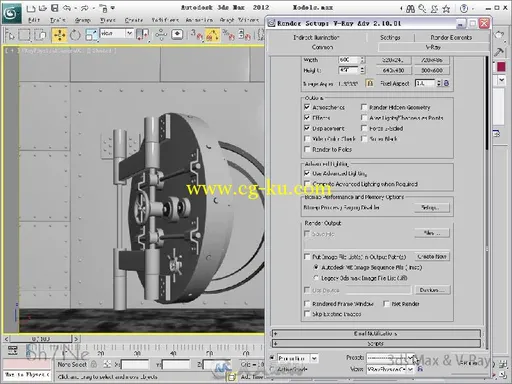Enable Rendered Frame Window checkbox
Viewport: 512px width, 384px height.
point(307,304)
